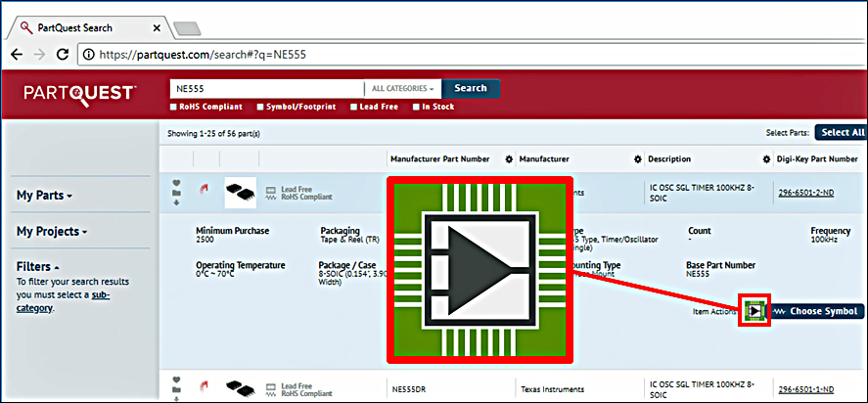Viewport: 868px width, 403px height.
Task: Open a new browser tab
Action: coord(187,28)
